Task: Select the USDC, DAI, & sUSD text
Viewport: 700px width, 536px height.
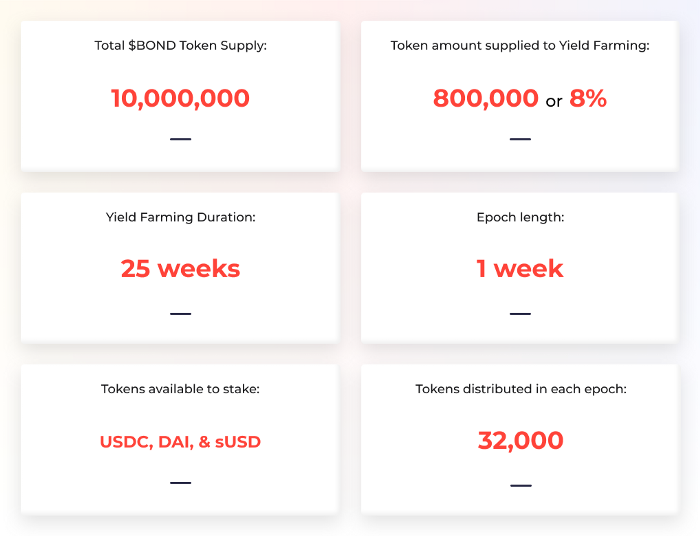Action: [x=180, y=442]
